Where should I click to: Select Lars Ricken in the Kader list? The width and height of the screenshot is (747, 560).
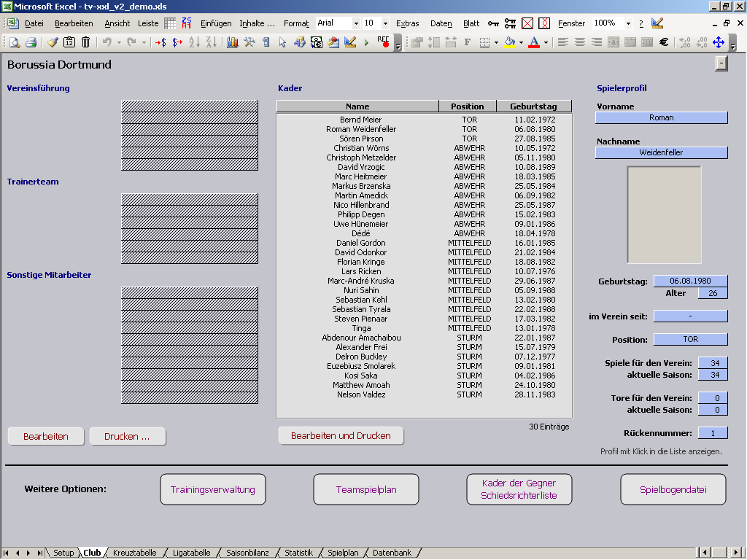pos(361,271)
